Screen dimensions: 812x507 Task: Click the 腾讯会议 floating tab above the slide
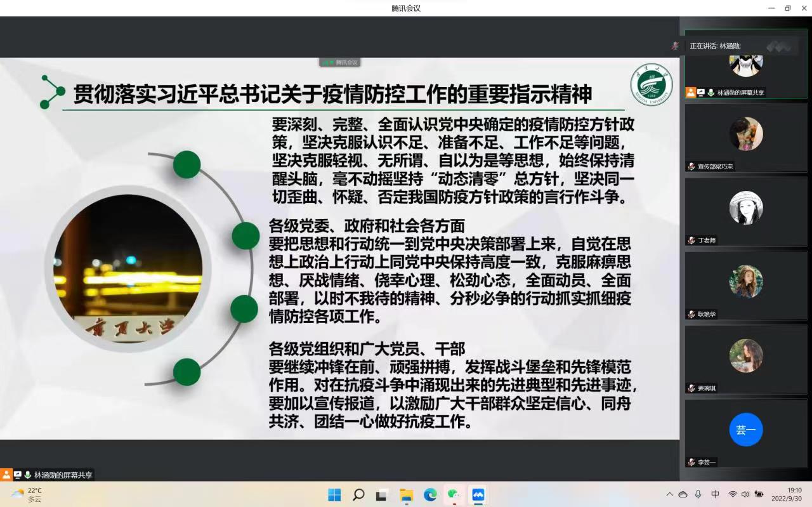[x=340, y=62]
